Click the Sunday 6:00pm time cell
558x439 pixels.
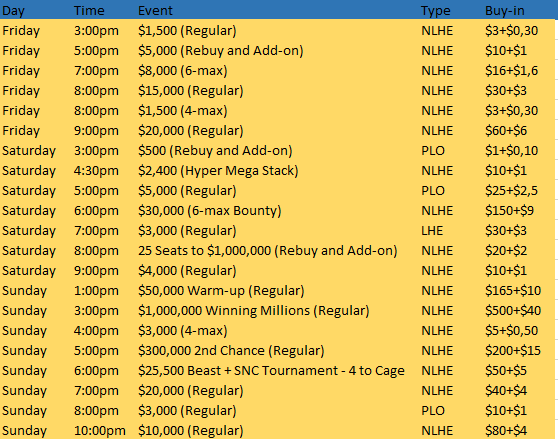coord(96,371)
